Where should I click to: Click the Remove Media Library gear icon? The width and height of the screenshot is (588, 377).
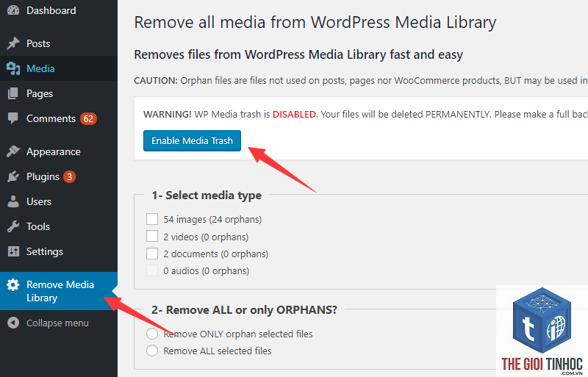pyautogui.click(x=13, y=284)
